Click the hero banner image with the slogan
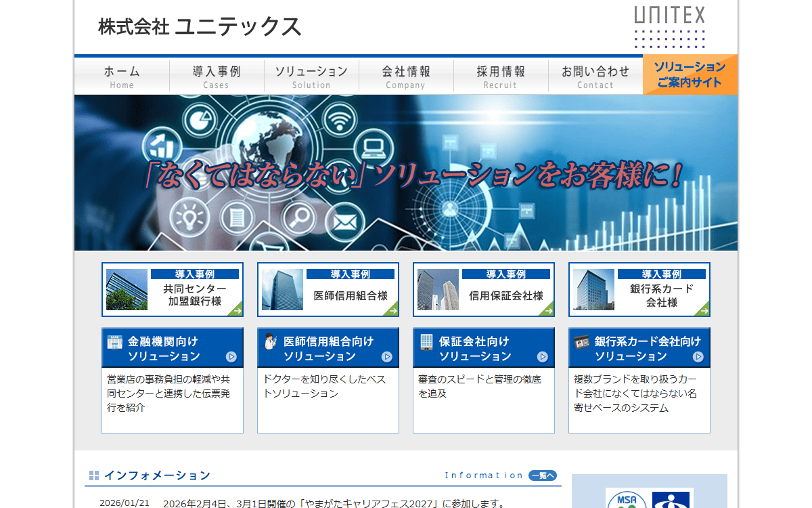This screenshot has height=508, width=812. (406, 173)
